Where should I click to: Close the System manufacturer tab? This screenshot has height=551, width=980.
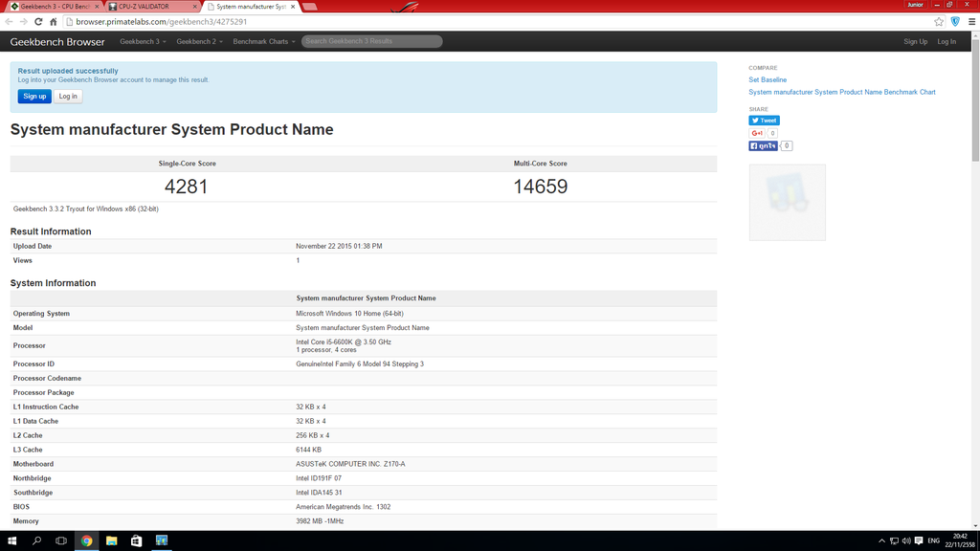(x=293, y=7)
